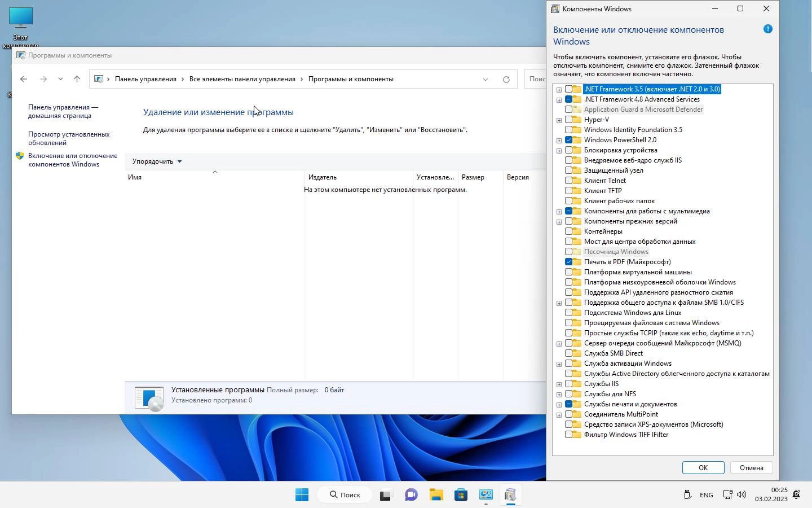Open notifications bell in system tray
Screen dimensions: 812x508
(x=797, y=495)
